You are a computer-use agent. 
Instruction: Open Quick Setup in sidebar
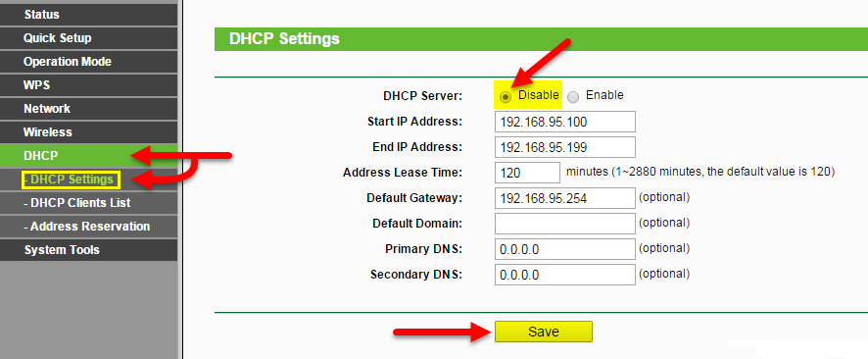88,38
